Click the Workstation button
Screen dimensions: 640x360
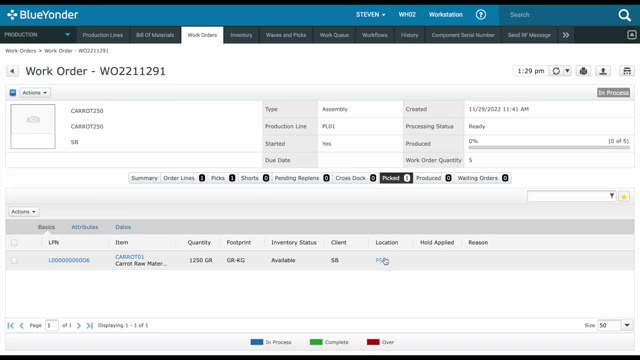445,15
